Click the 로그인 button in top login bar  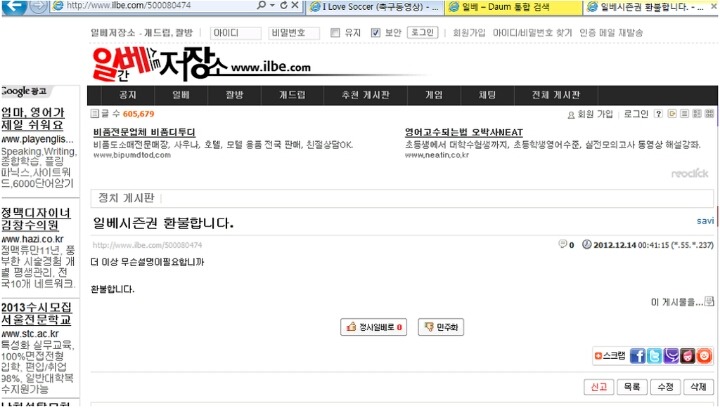422,33
